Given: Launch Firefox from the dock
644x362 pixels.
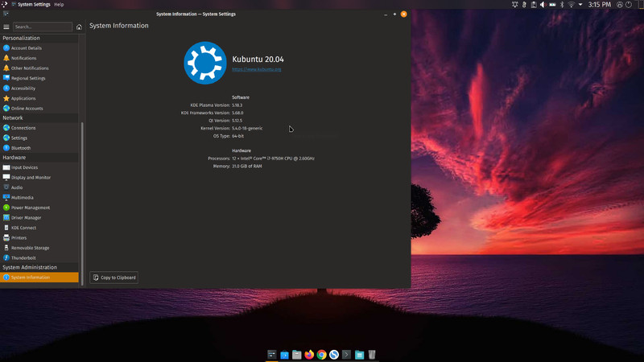Looking at the screenshot, I should pos(309,355).
